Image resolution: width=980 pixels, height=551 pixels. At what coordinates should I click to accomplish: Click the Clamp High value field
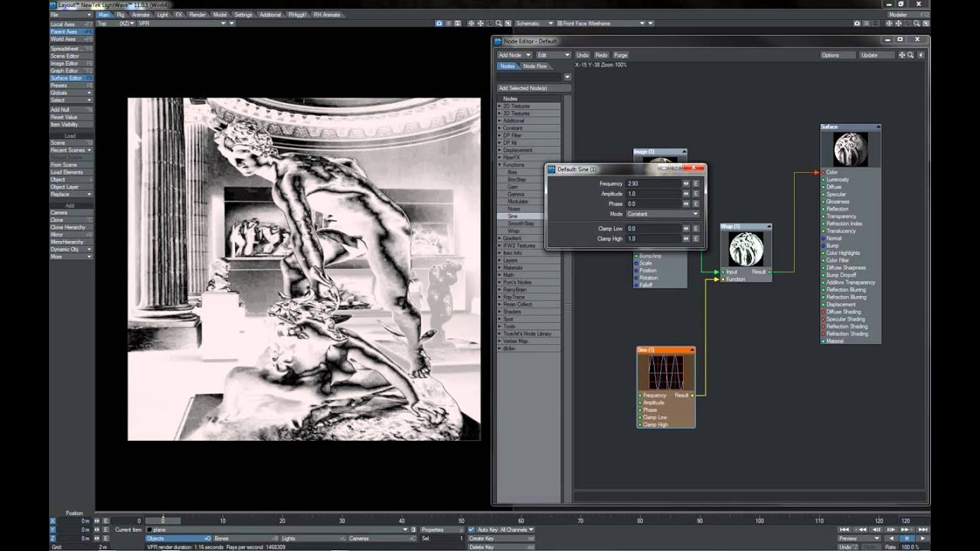click(x=654, y=239)
